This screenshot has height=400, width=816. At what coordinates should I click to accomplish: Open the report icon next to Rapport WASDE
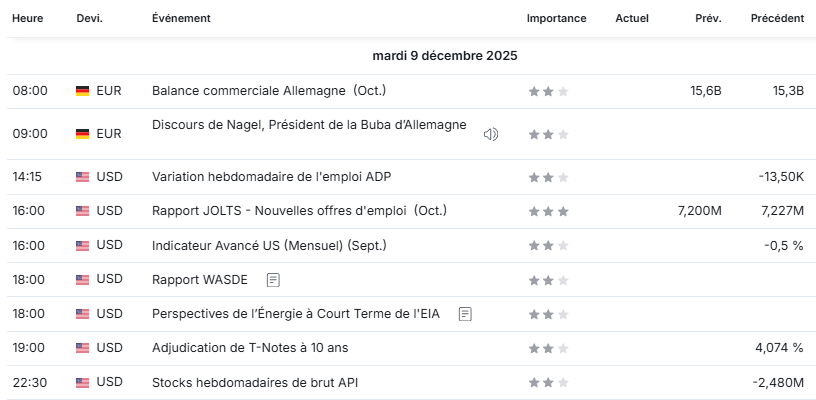(x=273, y=280)
